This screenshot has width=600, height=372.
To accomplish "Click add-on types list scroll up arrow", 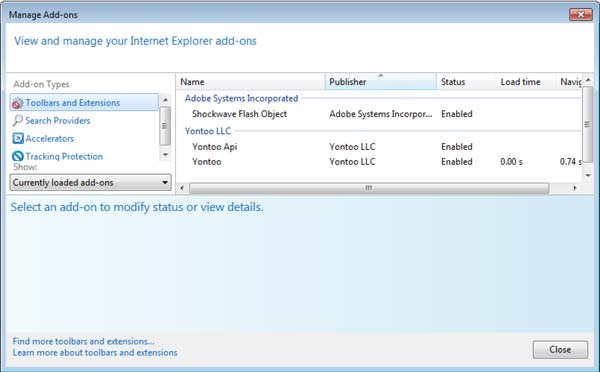I will 165,100.
